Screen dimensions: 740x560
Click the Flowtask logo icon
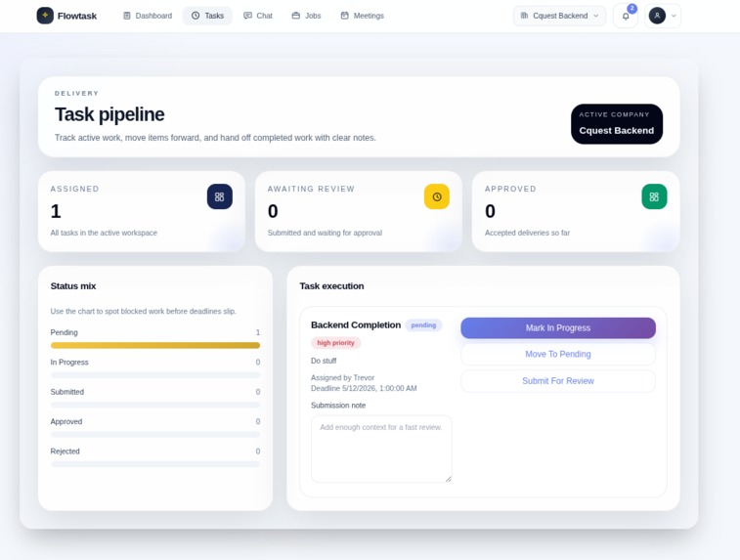point(45,16)
